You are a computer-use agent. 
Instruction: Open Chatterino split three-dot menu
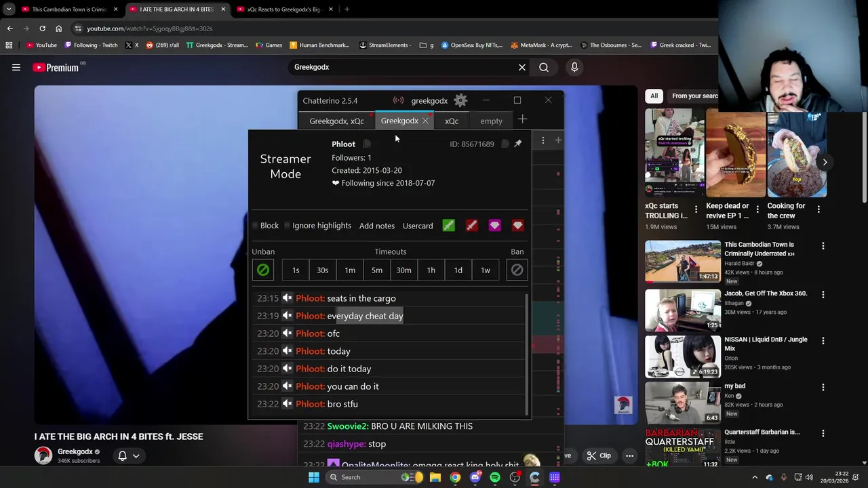point(542,140)
